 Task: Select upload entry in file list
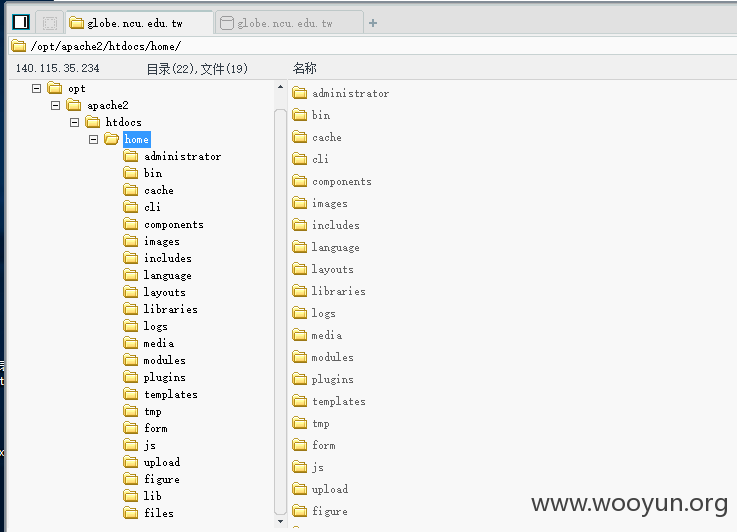pos(330,489)
